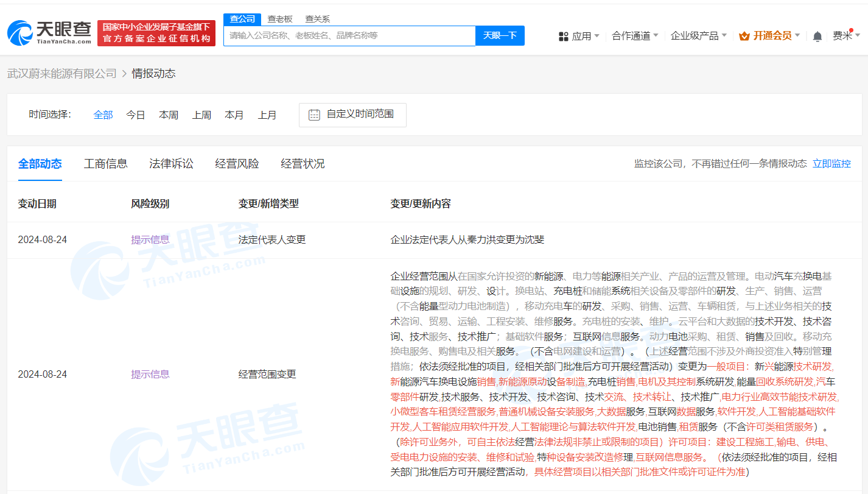Click the red notification dot near 费米

tap(851, 30)
